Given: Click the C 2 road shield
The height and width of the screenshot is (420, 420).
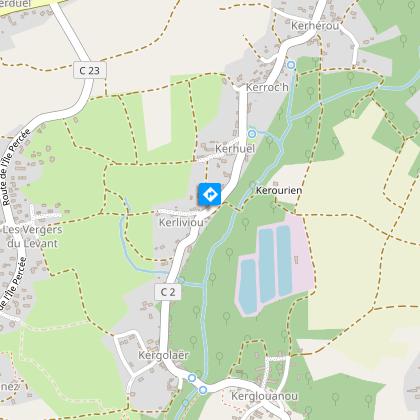Looking at the screenshot, I should coord(168,292).
